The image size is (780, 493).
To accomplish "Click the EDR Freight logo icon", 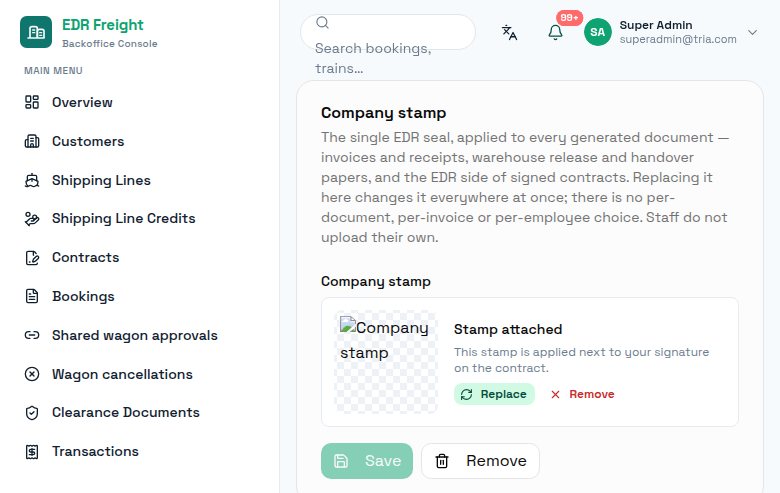I will (x=36, y=32).
